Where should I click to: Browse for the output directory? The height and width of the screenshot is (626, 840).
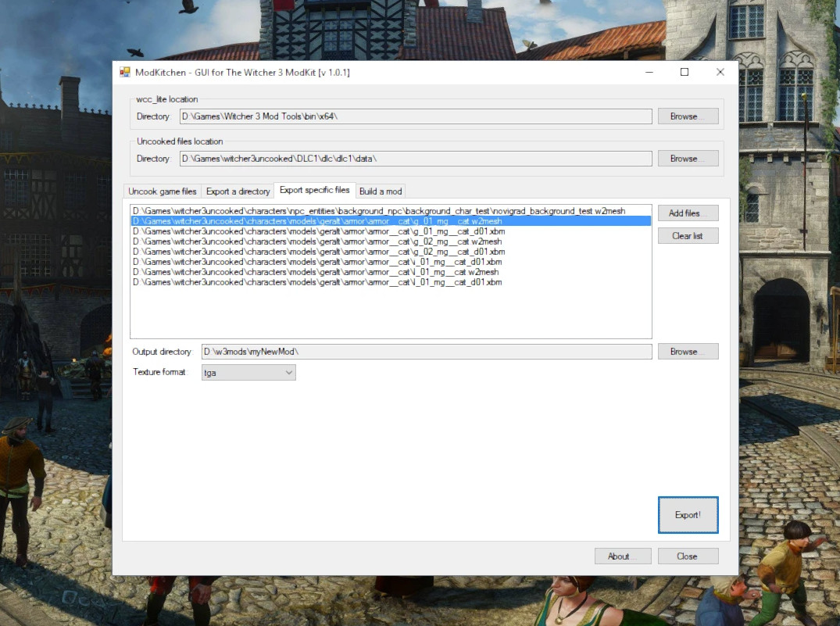tap(688, 352)
